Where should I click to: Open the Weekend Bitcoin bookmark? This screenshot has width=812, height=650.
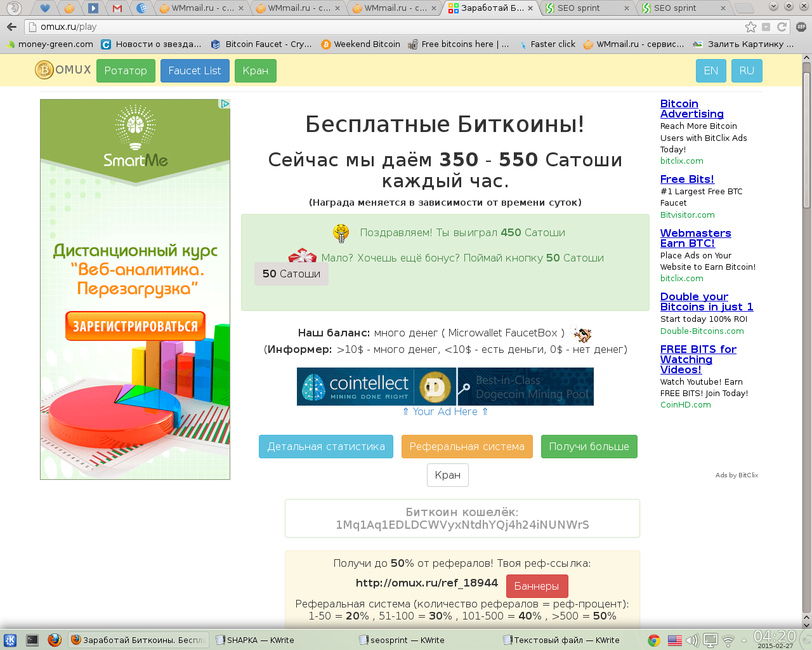(360, 44)
